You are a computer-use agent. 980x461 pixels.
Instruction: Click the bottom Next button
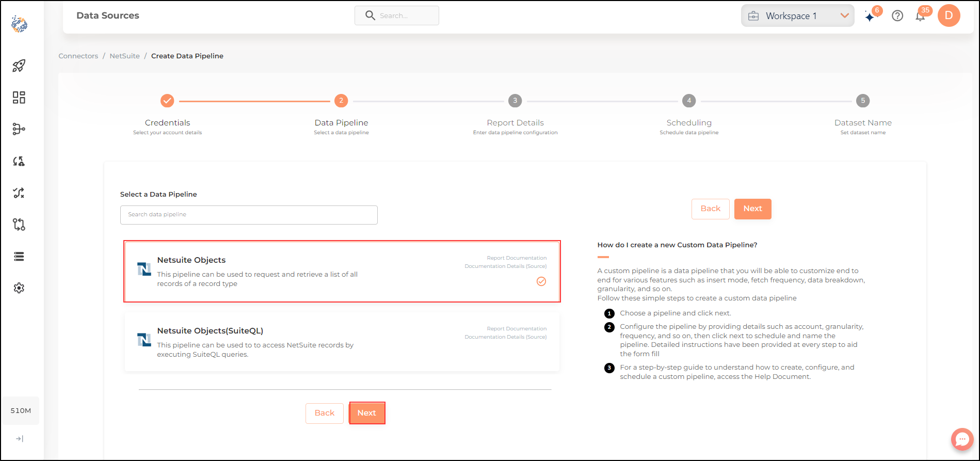pyautogui.click(x=367, y=413)
